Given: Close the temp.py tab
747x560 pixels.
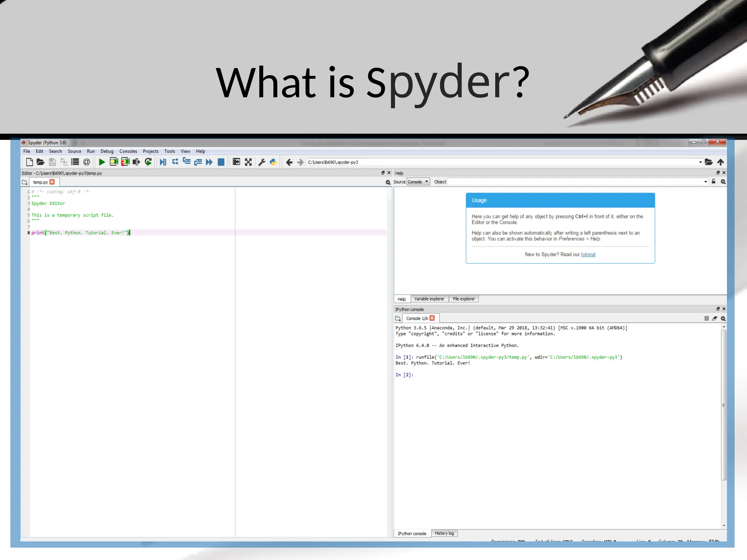Looking at the screenshot, I should (x=52, y=182).
